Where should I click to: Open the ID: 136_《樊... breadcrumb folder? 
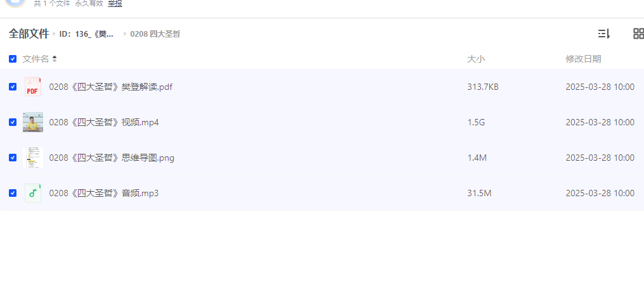[87, 34]
